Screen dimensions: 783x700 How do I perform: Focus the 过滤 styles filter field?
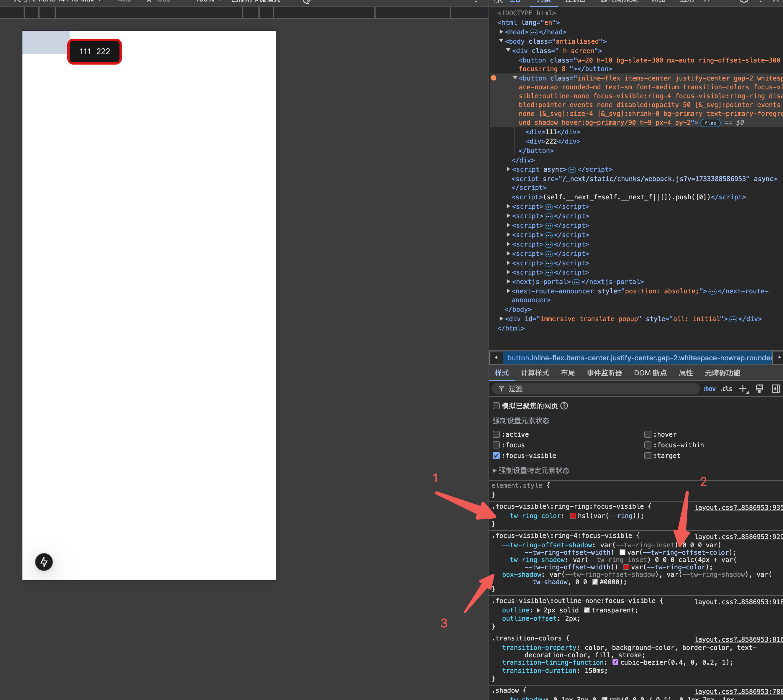[596, 389]
